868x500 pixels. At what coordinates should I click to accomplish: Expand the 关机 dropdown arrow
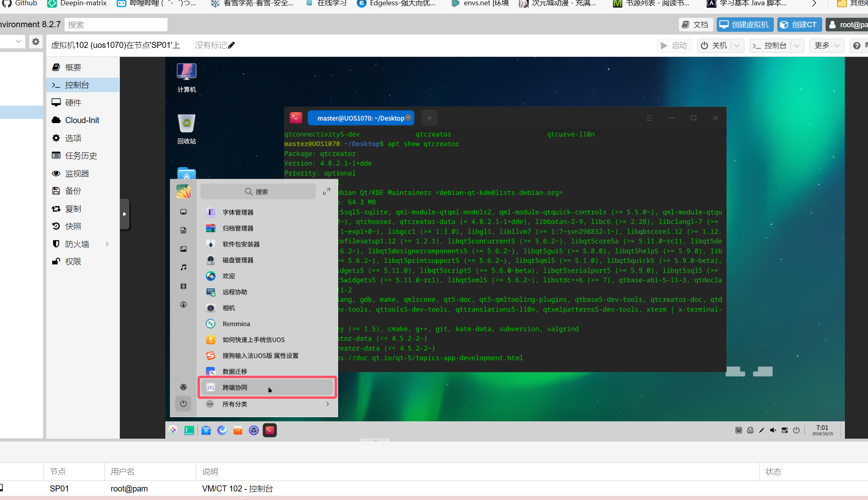click(737, 45)
